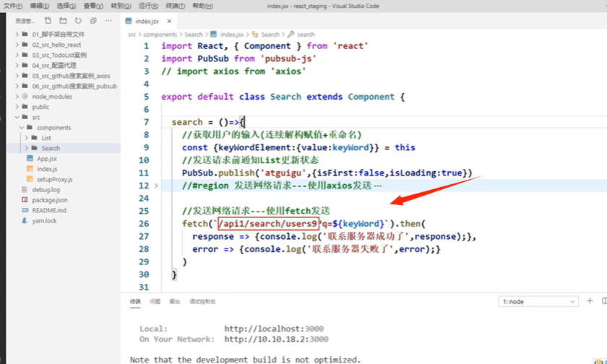Screen dimensions: 607x364
Task: Click the http://localhost:3000 URL in terminal
Action: pyautogui.click(x=274, y=329)
